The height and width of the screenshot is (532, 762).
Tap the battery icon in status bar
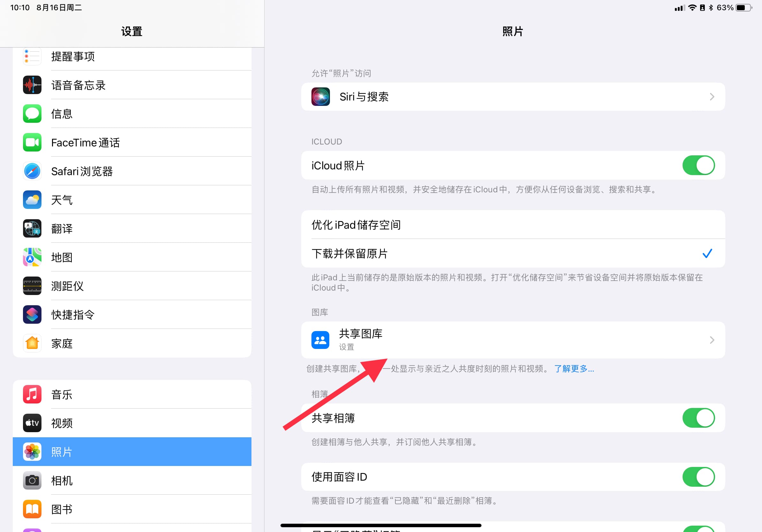[x=744, y=8]
